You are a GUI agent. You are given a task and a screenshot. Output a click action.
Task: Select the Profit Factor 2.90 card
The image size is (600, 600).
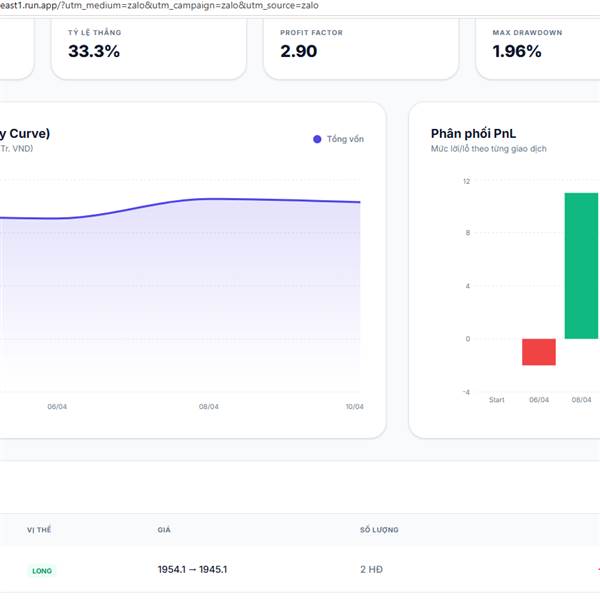pos(361,48)
